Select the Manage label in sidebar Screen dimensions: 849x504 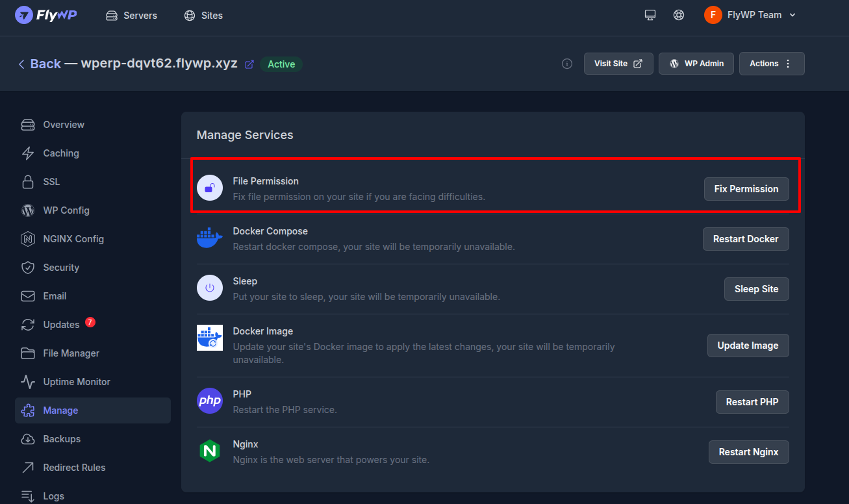point(60,410)
